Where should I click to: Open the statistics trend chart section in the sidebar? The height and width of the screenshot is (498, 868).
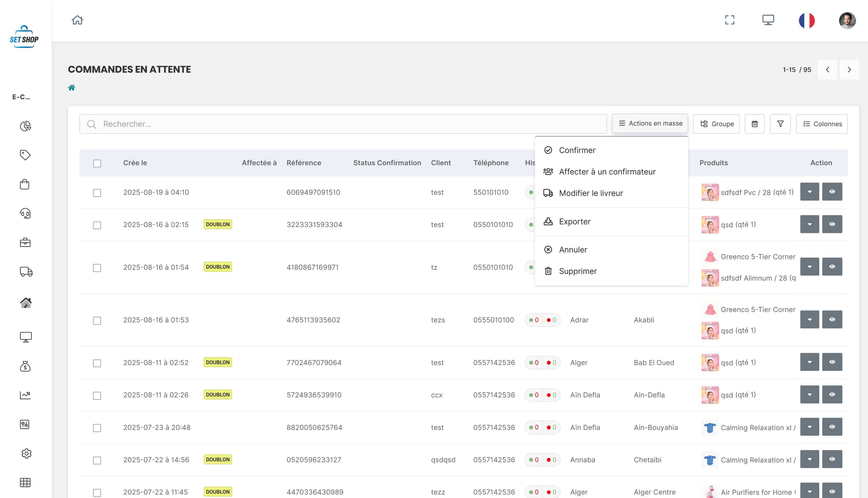point(25,395)
